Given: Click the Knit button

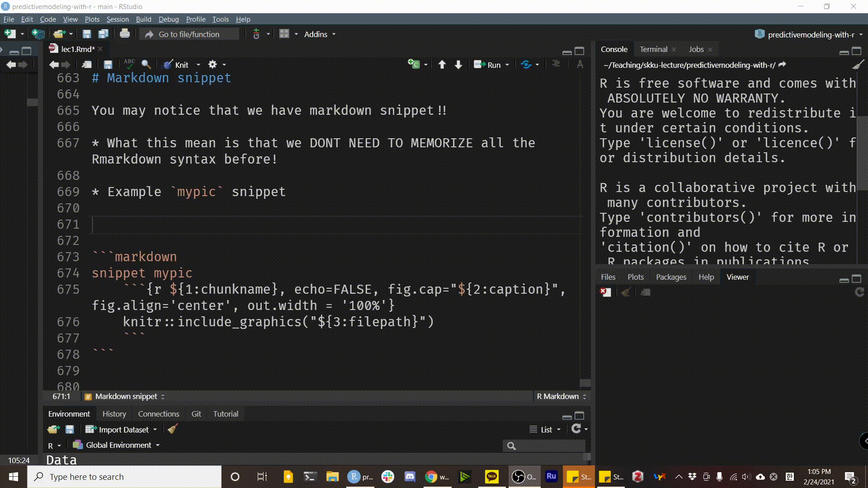Looking at the screenshot, I should pyautogui.click(x=176, y=65).
